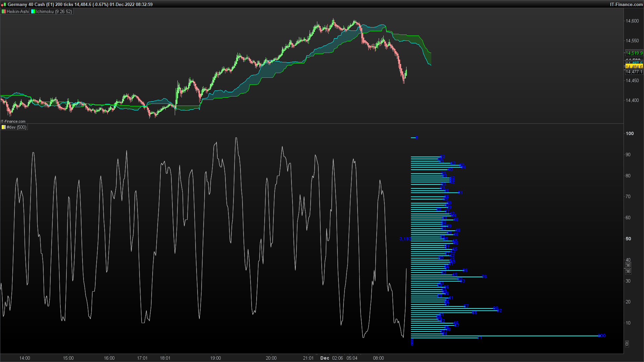
Task: Click the candlestick icon beside Germany 40 title
Action: tap(3, 4)
